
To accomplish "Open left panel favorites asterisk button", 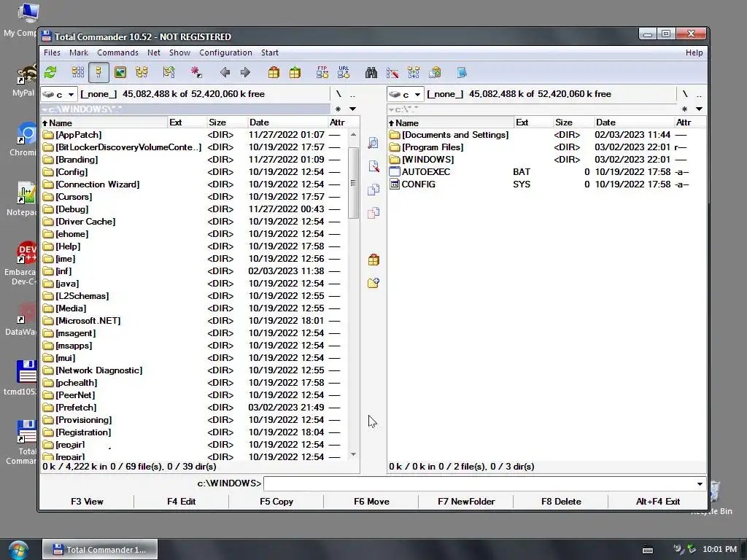I will (x=338, y=109).
